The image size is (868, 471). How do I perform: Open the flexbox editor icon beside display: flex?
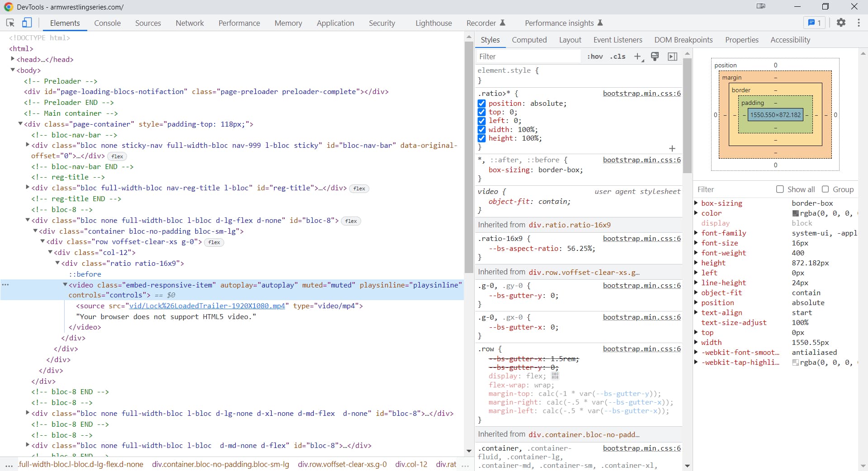coord(555,376)
